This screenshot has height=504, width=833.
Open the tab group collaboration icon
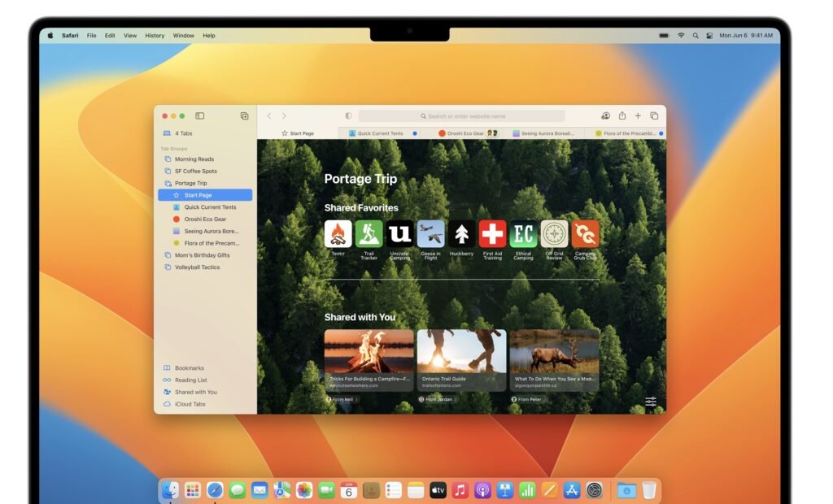click(x=605, y=115)
